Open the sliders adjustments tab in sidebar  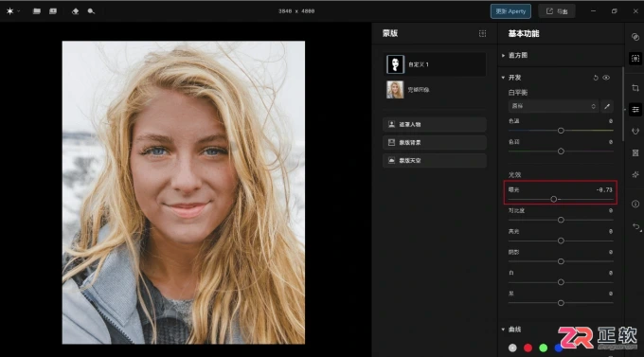tap(635, 110)
